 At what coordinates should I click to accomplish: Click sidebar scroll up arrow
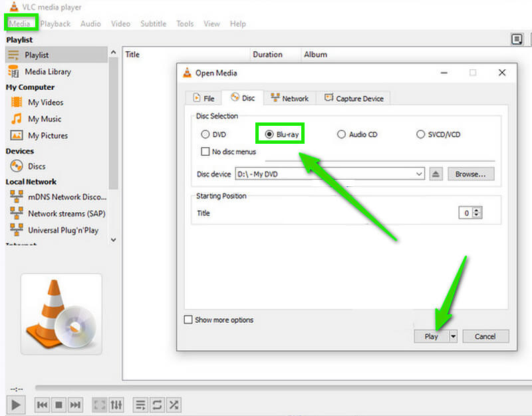click(113, 53)
